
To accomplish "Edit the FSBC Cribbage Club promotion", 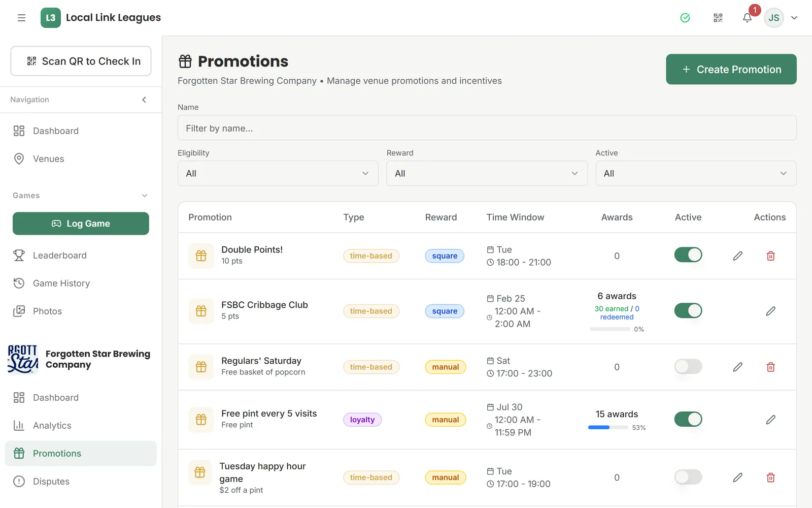I will click(770, 311).
